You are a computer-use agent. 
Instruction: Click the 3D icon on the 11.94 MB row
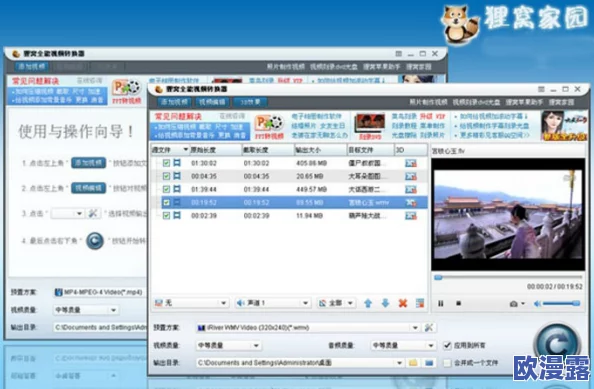[x=411, y=216]
